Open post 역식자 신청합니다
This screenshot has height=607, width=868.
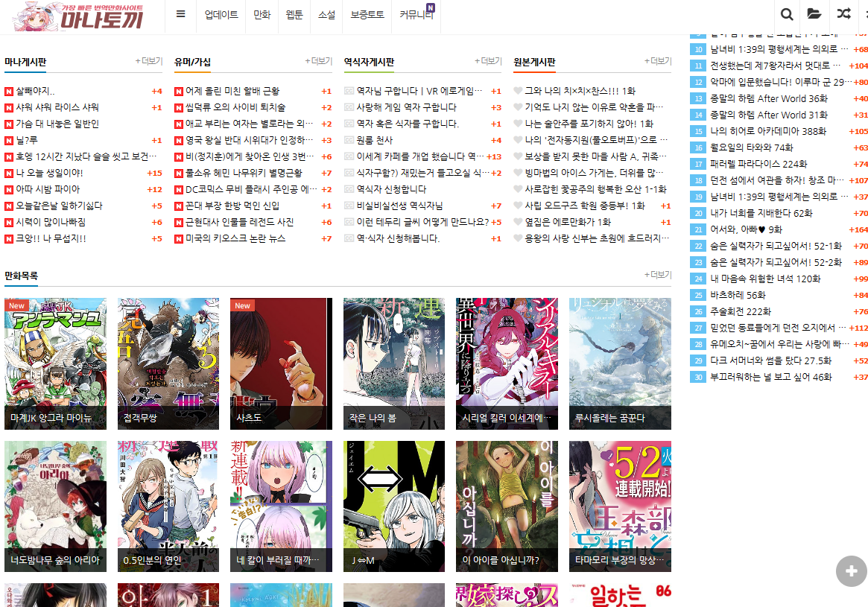tap(391, 189)
